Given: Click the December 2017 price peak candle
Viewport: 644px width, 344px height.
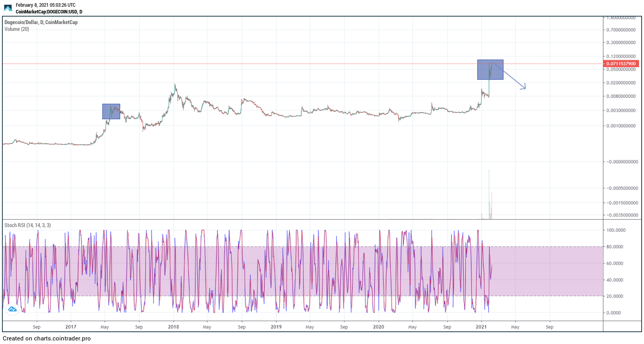Looking at the screenshot, I should (x=175, y=85).
